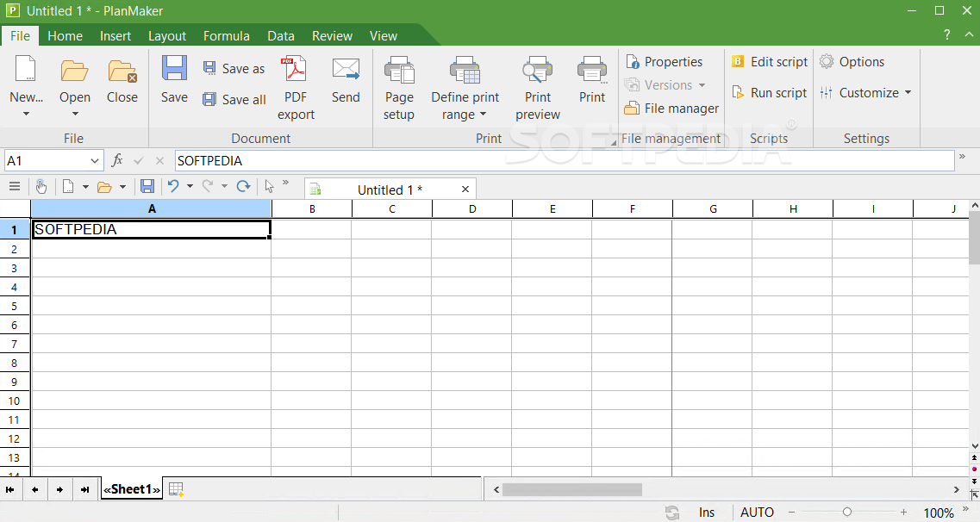This screenshot has width=980, height=522.
Task: Cancel formula entry with the X icon
Action: pyautogui.click(x=159, y=161)
